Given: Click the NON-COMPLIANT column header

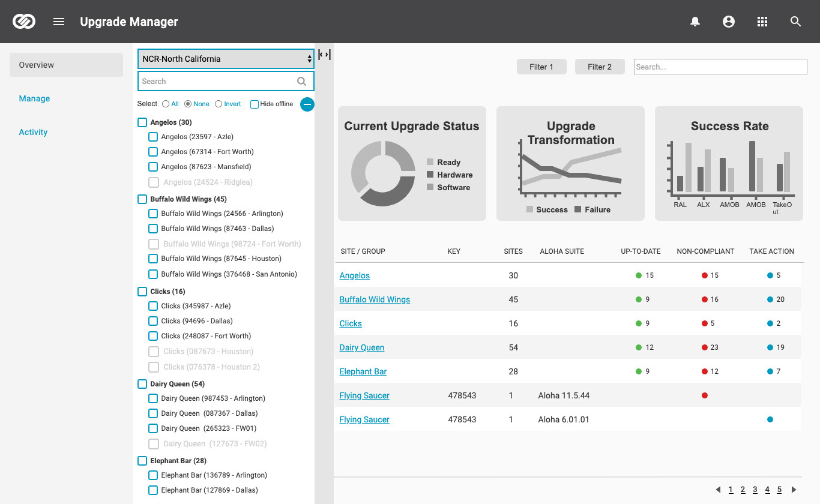Looking at the screenshot, I should (x=705, y=251).
